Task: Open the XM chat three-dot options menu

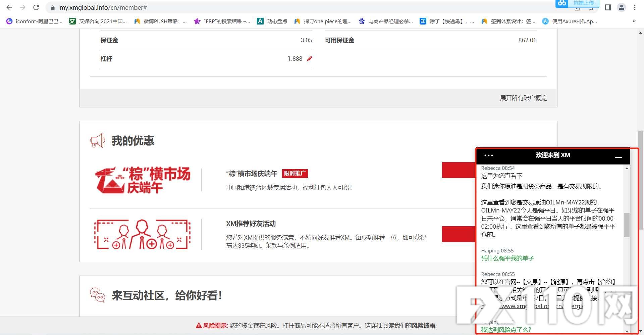Action: tap(489, 155)
